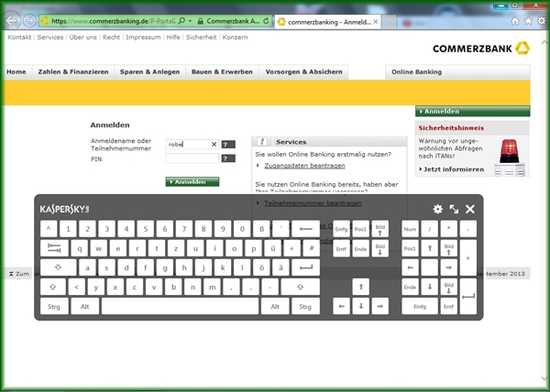Click the # key on virtual keyboard
This screenshot has width=550, height=392.
(x=312, y=248)
